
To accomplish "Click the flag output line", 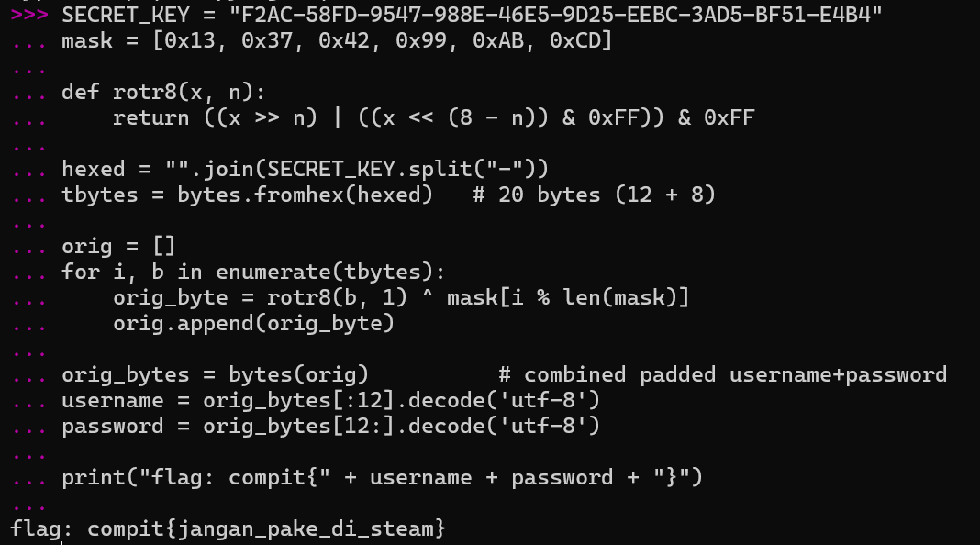I will [x=228, y=529].
